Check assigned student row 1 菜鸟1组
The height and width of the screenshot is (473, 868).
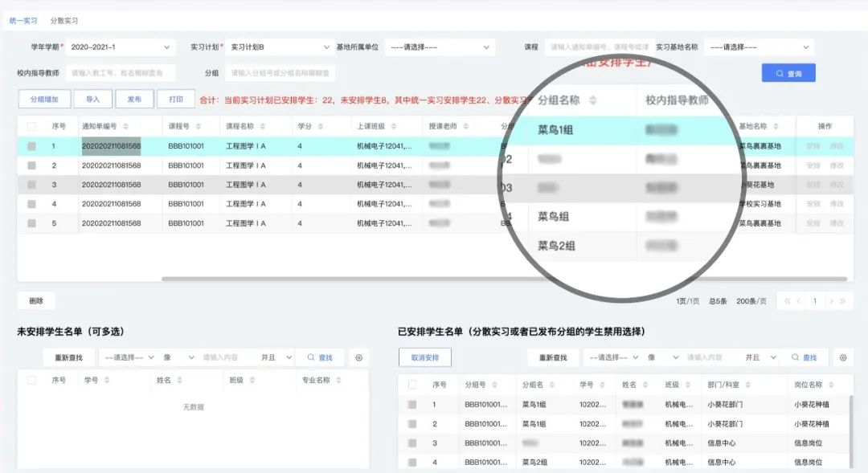tap(412, 405)
